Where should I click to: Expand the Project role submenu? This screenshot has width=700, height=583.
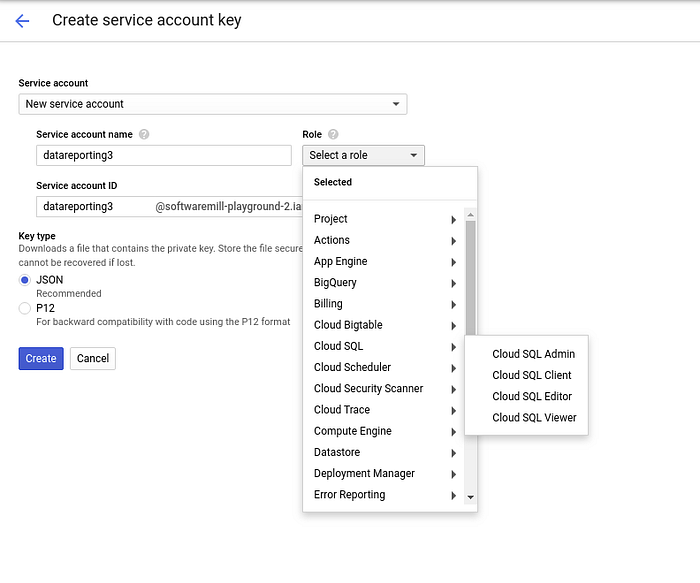(x=384, y=219)
